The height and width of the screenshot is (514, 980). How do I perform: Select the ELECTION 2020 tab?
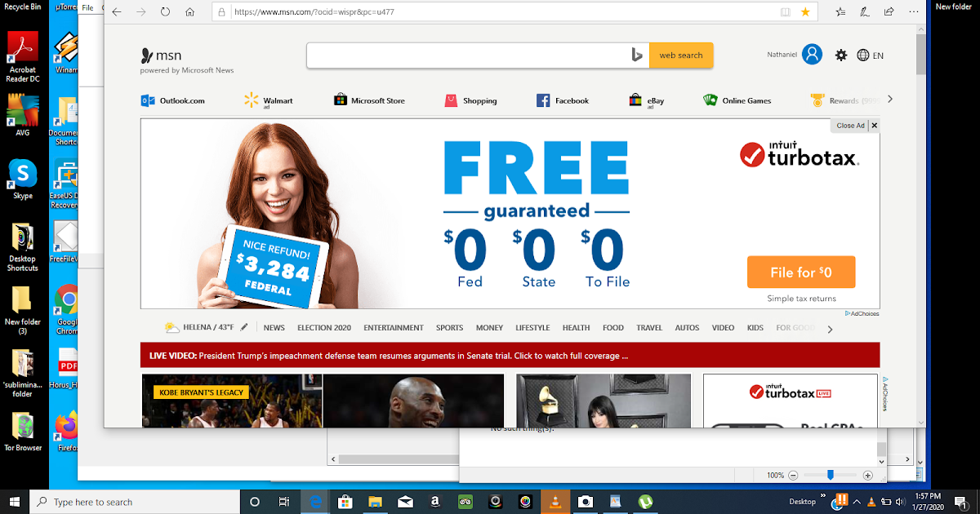click(x=324, y=328)
